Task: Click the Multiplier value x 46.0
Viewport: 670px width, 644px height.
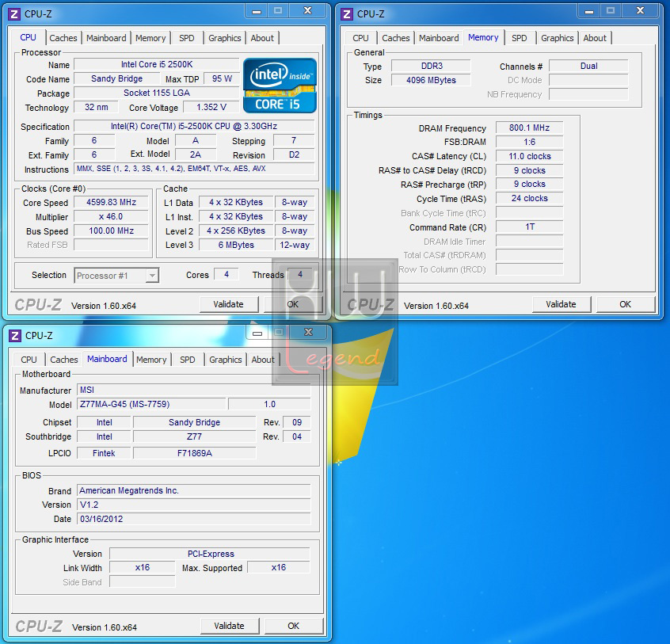Action: (111, 217)
